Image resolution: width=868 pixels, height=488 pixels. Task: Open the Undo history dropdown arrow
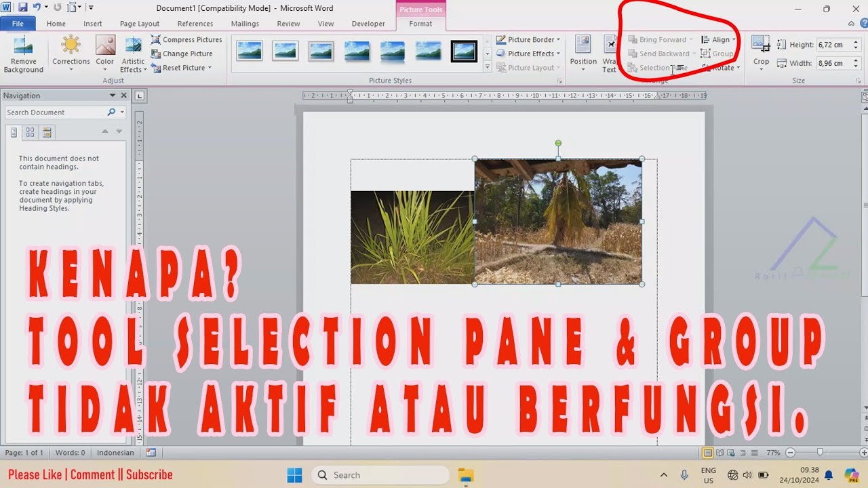click(x=45, y=7)
